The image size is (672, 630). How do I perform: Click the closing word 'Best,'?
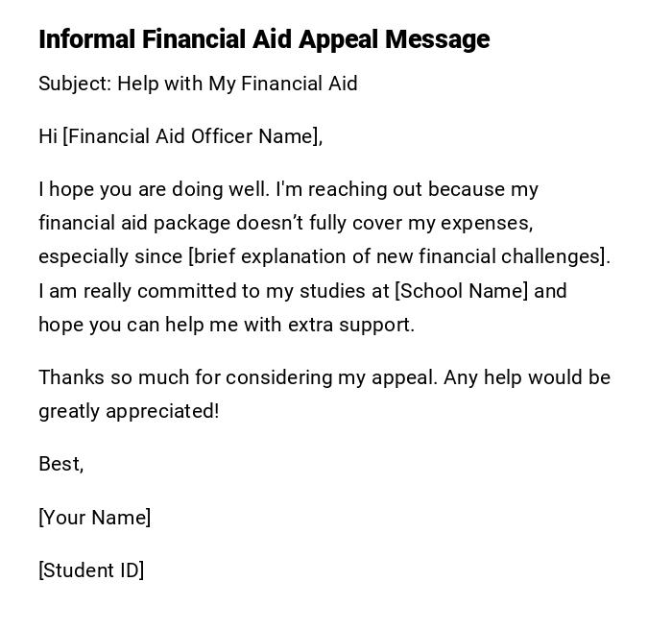[x=61, y=464]
